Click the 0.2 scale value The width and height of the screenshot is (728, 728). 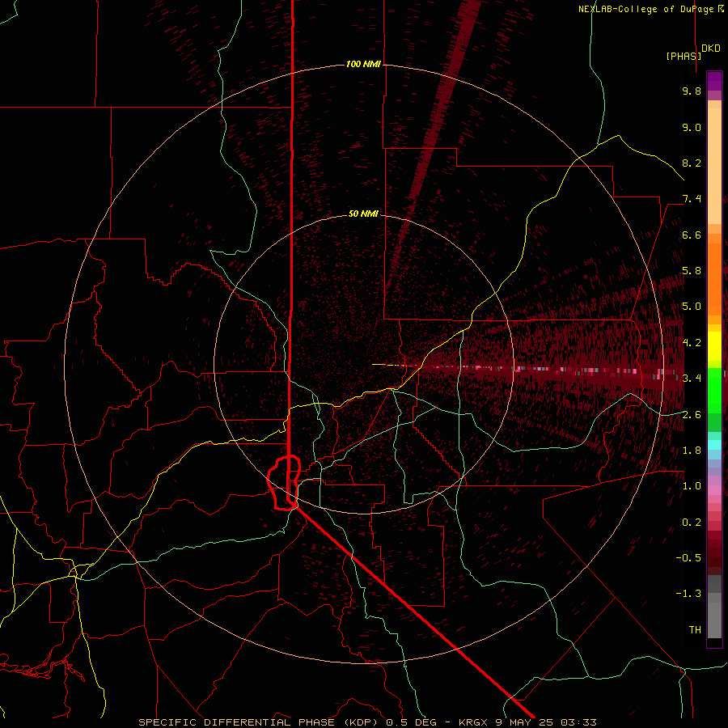click(x=692, y=522)
